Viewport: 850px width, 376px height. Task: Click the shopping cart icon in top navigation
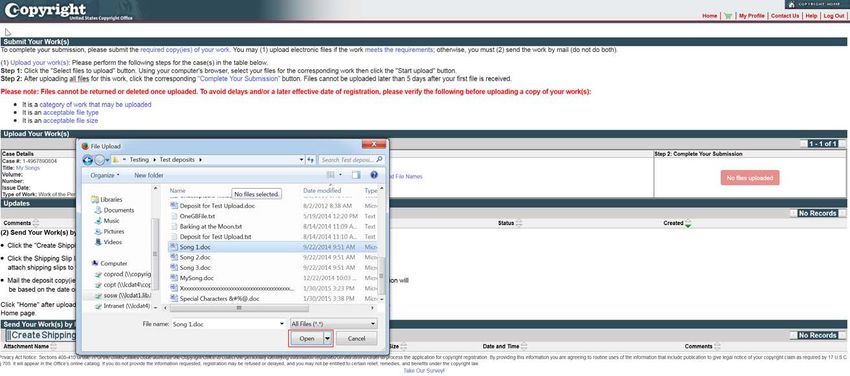point(728,16)
